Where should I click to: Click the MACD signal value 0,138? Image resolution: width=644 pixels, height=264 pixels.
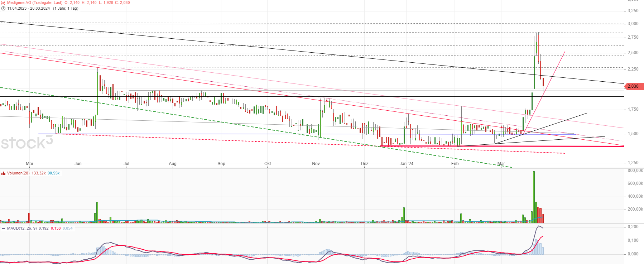coord(56,228)
